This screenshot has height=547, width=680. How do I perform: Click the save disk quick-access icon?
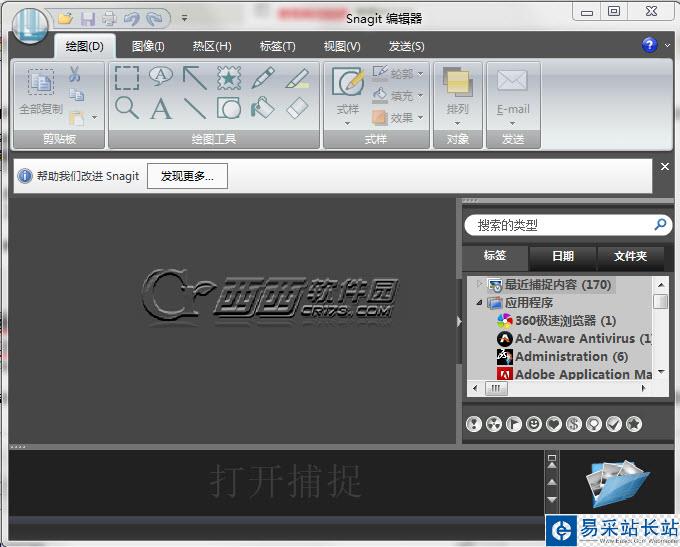(88, 18)
